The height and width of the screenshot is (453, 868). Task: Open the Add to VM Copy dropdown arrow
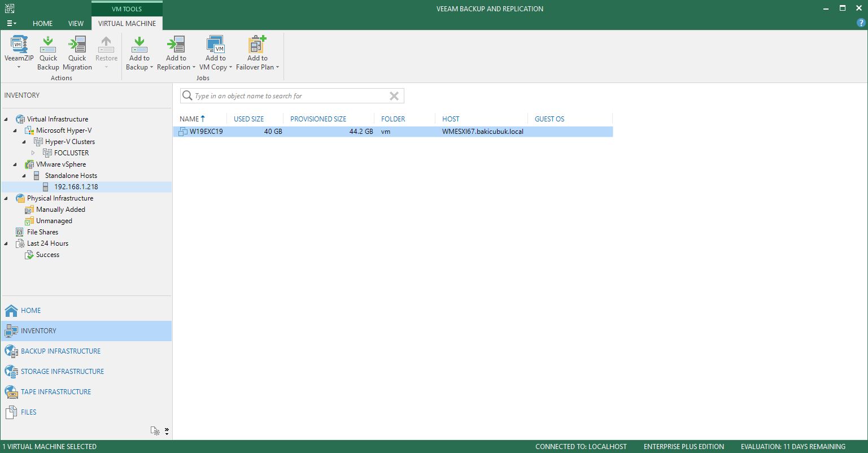(x=230, y=68)
